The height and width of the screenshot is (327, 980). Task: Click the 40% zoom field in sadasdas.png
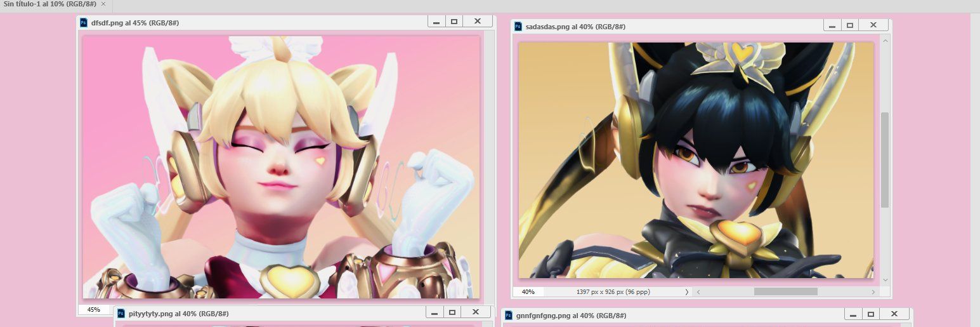click(x=528, y=292)
